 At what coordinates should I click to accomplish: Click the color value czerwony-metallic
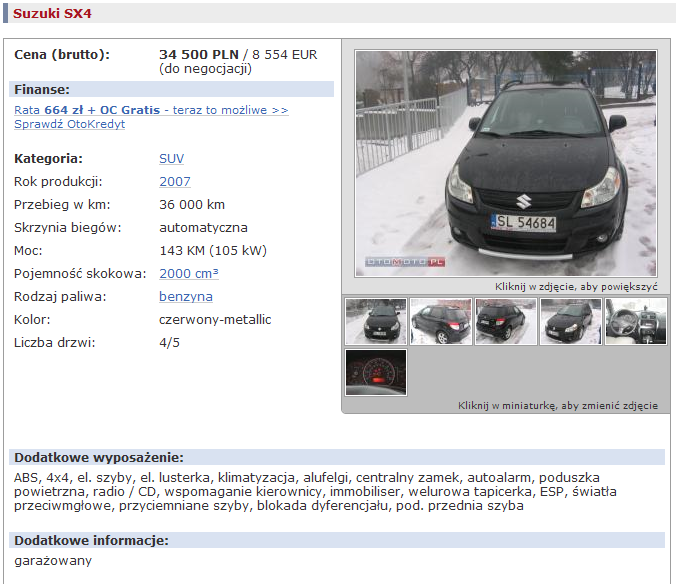click(215, 319)
